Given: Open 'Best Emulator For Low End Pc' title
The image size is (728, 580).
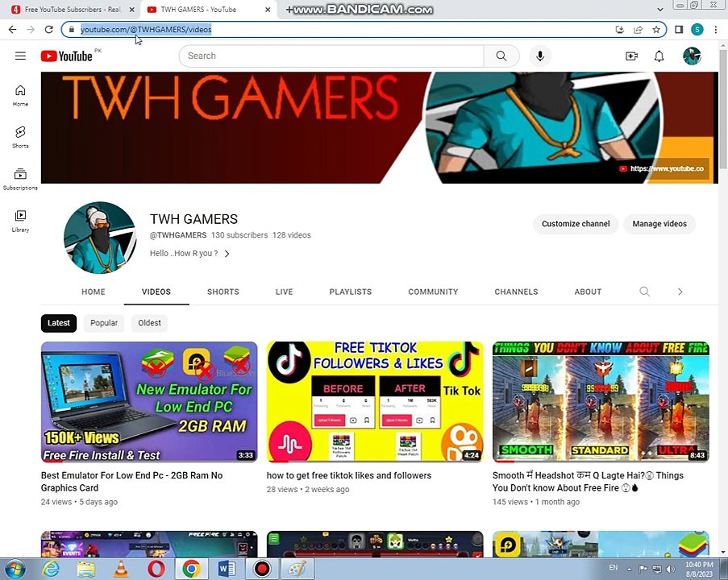Looking at the screenshot, I should click(x=131, y=482).
